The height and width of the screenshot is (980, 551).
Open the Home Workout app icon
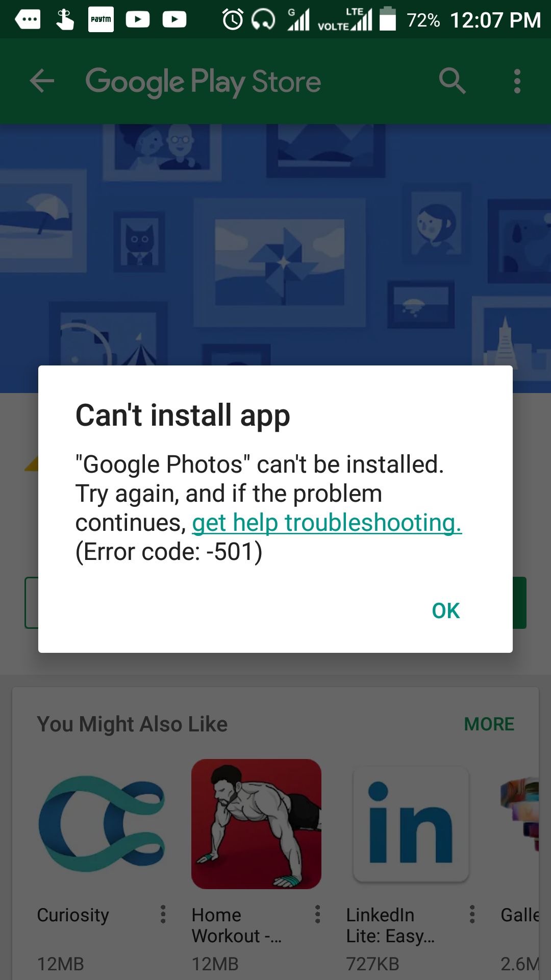point(256,824)
